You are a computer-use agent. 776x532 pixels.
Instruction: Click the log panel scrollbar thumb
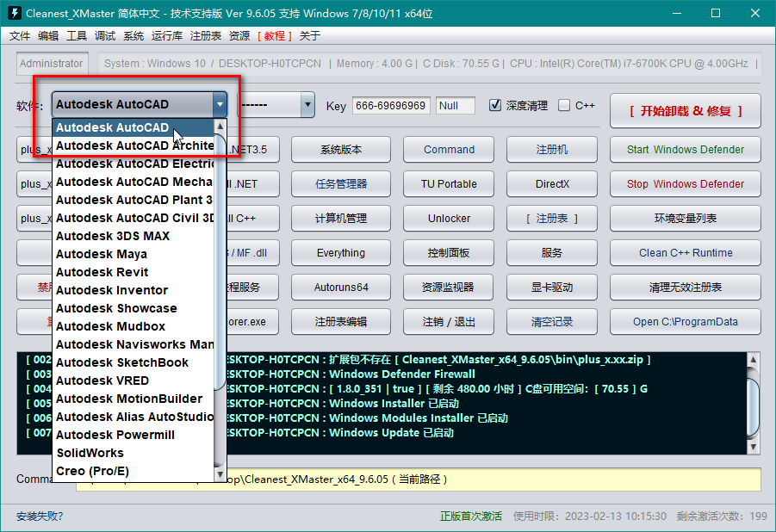(753, 407)
